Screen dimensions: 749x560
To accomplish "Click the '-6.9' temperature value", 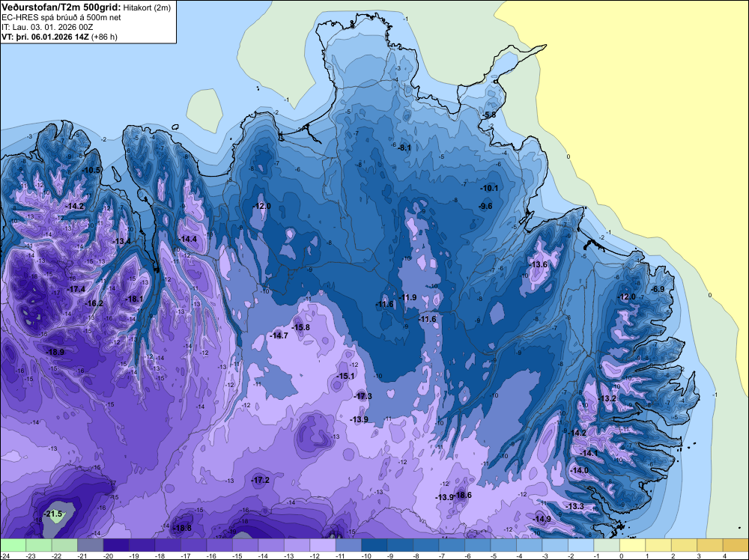I will click(x=658, y=289).
